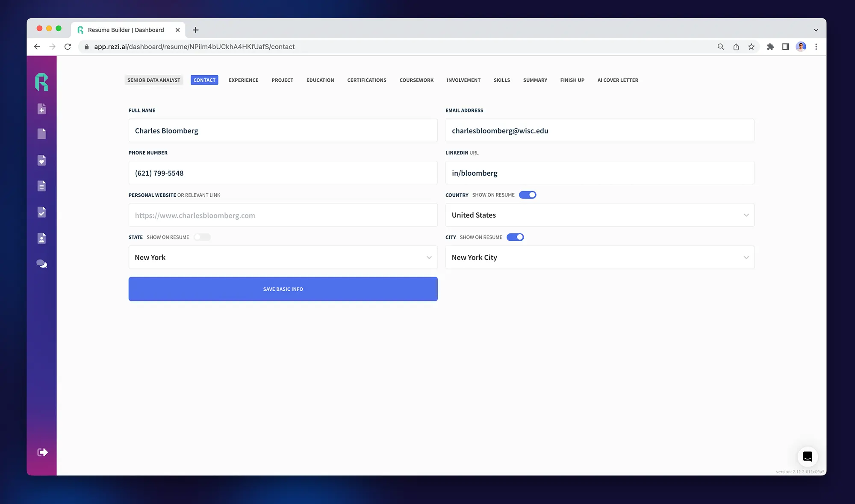
Task: Click the browser address bar URL
Action: pyautogui.click(x=195, y=47)
